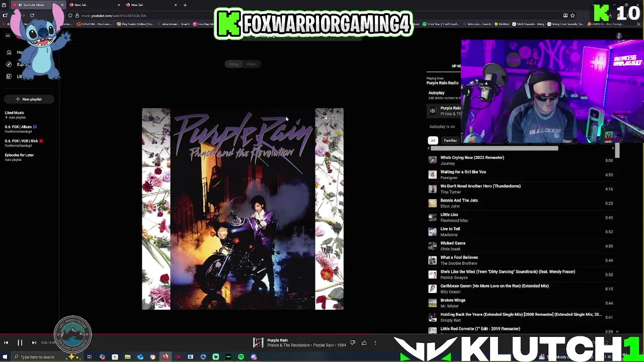The image size is (644, 362).
Task: Click the now-playing speaker icon for Purple Rain
Action: 432,111
